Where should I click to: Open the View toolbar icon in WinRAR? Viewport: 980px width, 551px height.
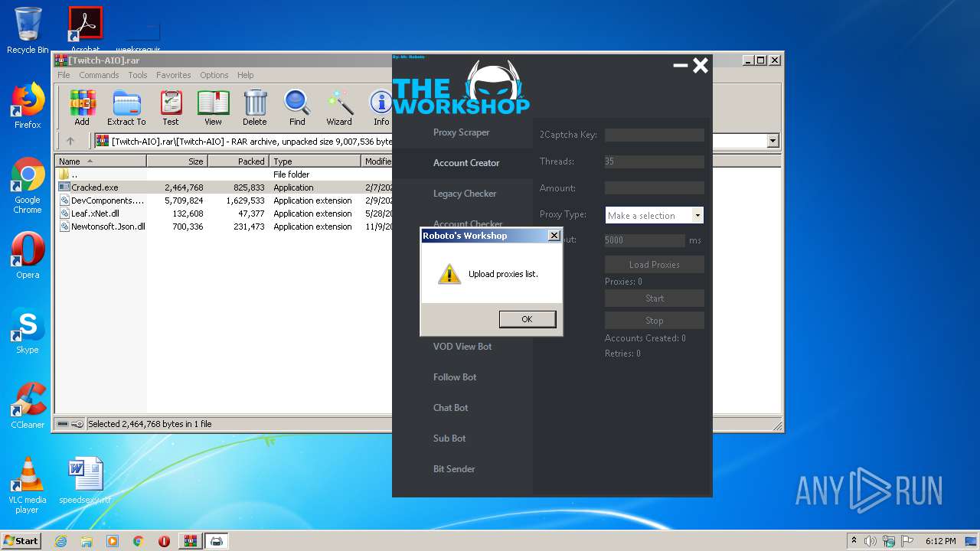[x=213, y=108]
